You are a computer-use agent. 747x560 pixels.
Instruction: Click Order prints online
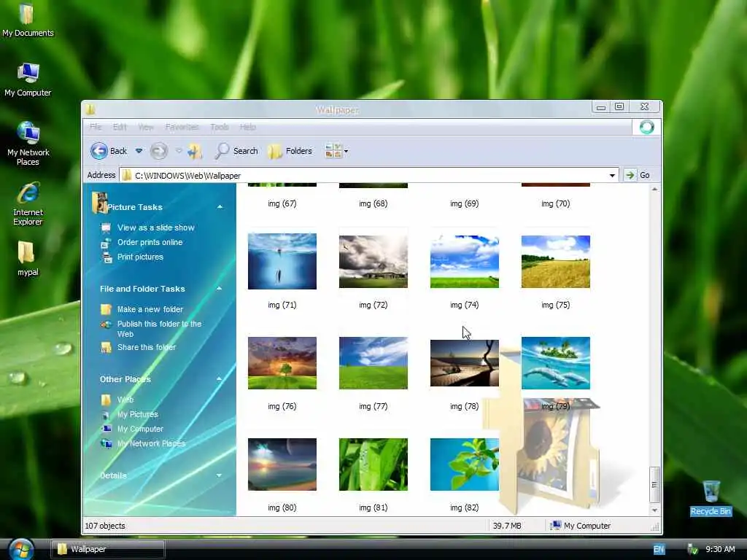pyautogui.click(x=150, y=242)
